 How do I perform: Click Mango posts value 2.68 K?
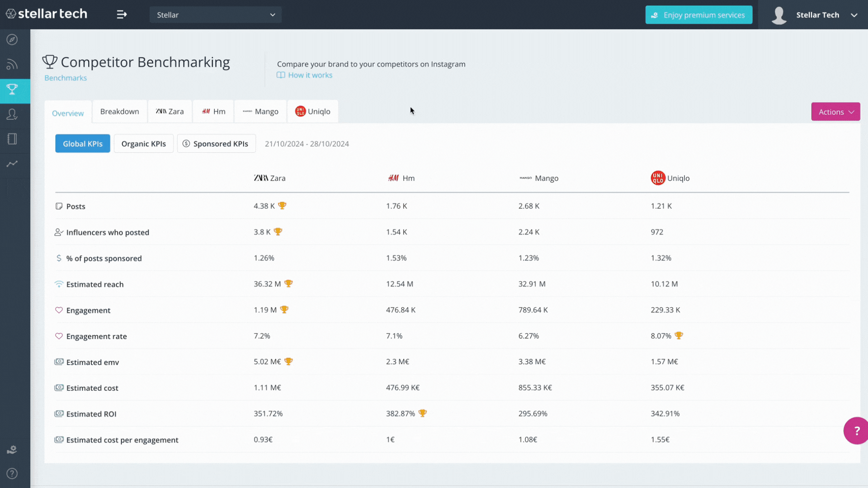[x=529, y=206]
